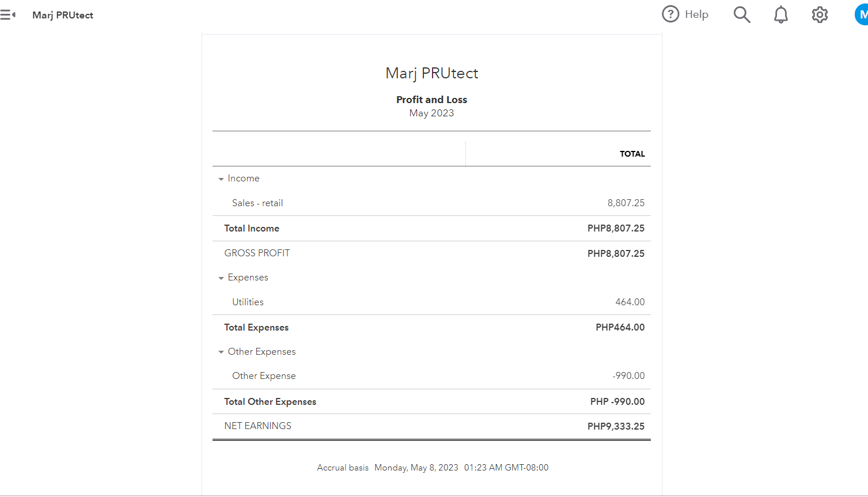Screen dimensions: 868x497
Task: Open the settings gear icon
Action: point(820,14)
